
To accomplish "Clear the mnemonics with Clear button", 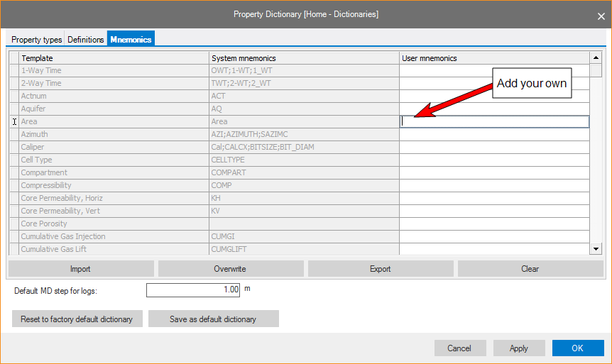I will pyautogui.click(x=530, y=269).
